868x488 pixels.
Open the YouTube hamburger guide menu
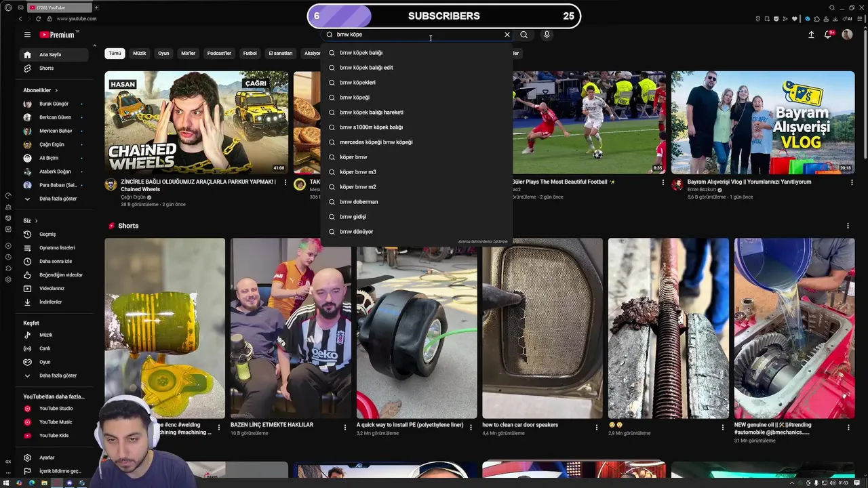[x=27, y=35]
